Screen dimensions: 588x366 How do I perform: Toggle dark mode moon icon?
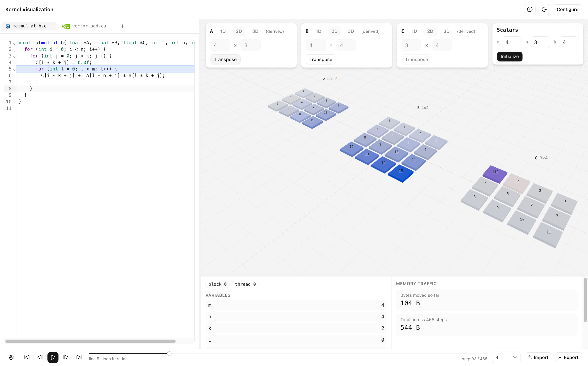click(544, 9)
